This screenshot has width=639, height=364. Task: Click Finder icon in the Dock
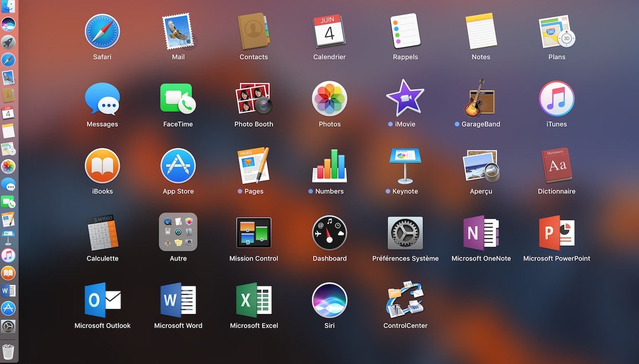[x=8, y=6]
